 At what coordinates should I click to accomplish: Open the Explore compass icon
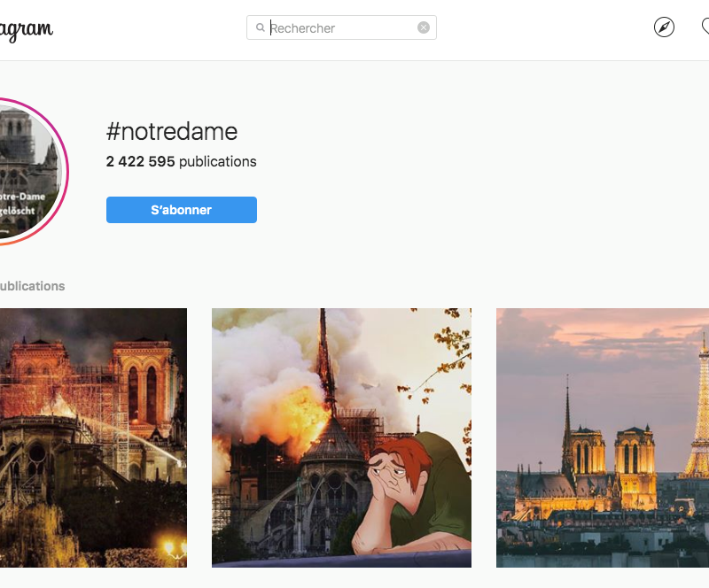coord(664,28)
